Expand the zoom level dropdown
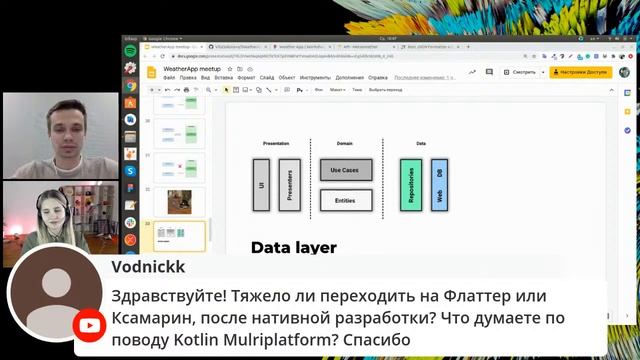 [x=216, y=90]
